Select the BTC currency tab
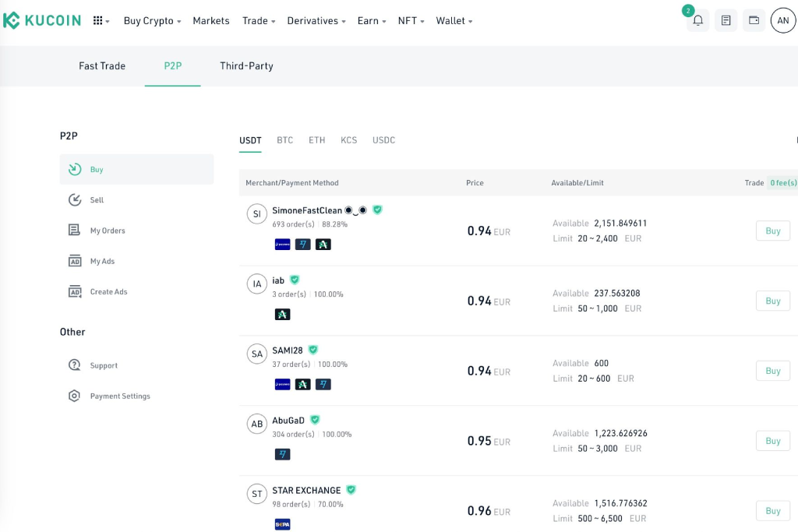The height and width of the screenshot is (532, 798). (285, 140)
